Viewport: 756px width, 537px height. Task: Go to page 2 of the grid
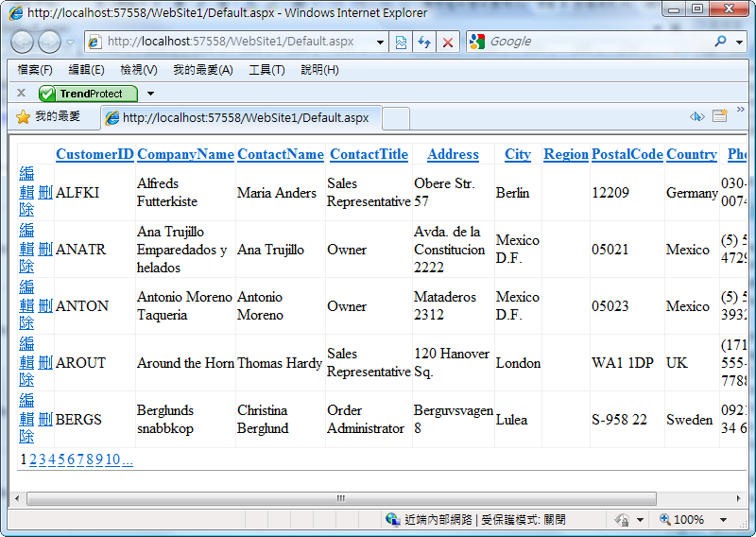click(33, 459)
